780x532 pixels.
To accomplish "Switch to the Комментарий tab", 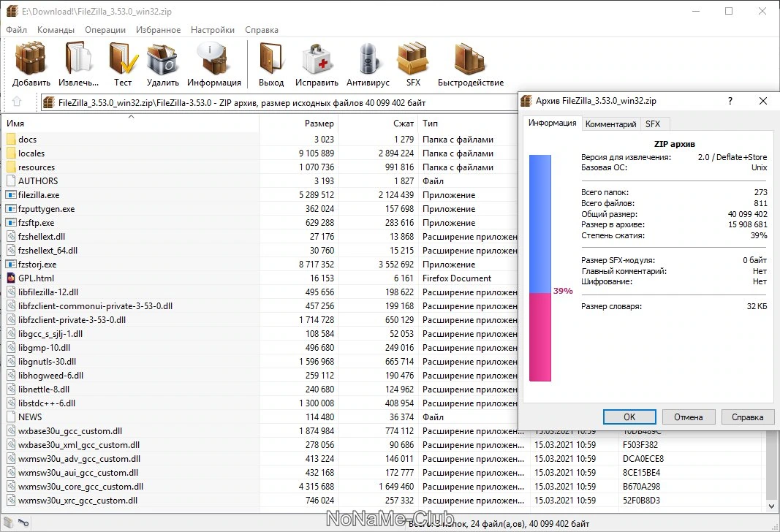I will click(x=610, y=124).
